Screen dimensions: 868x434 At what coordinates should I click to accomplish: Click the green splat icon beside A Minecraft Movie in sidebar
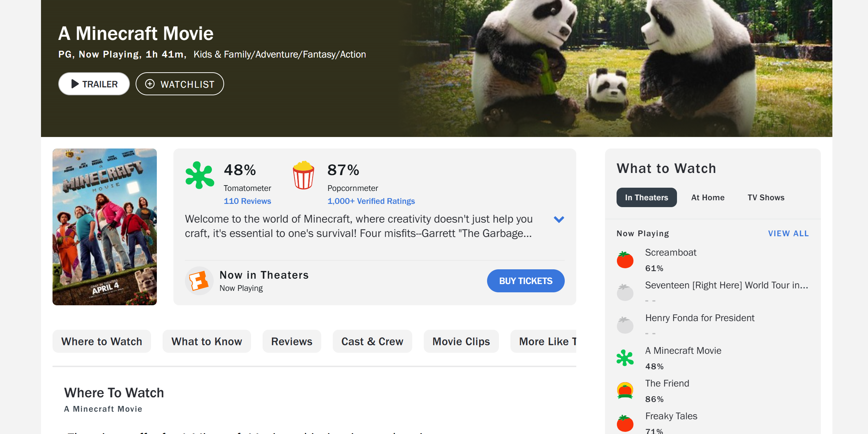point(625,358)
